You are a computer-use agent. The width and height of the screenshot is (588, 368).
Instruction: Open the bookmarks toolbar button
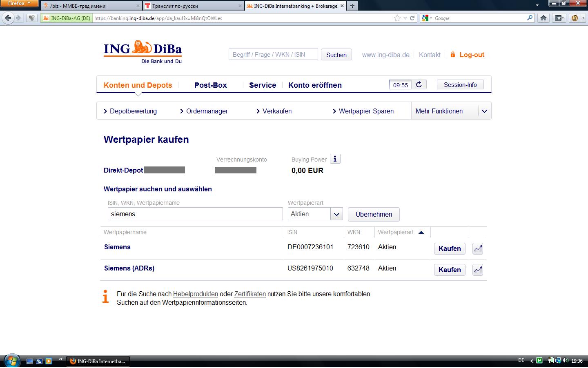pos(559,18)
